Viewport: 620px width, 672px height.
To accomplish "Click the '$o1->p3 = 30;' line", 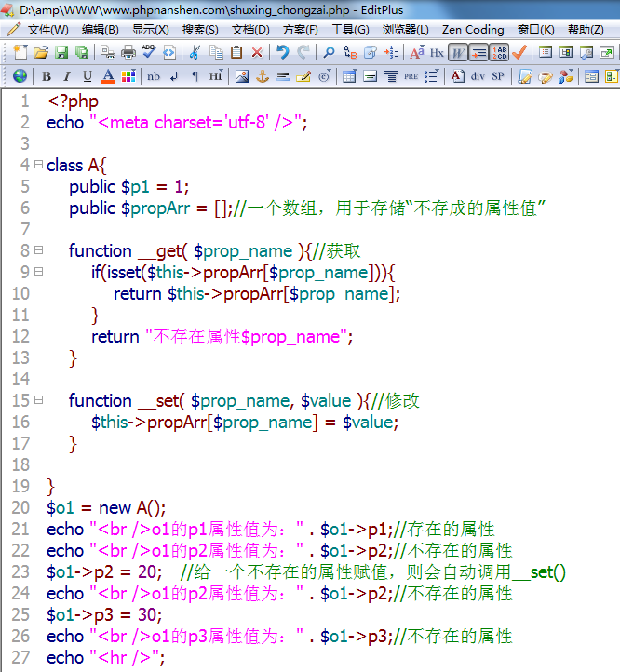I will pos(104,615).
